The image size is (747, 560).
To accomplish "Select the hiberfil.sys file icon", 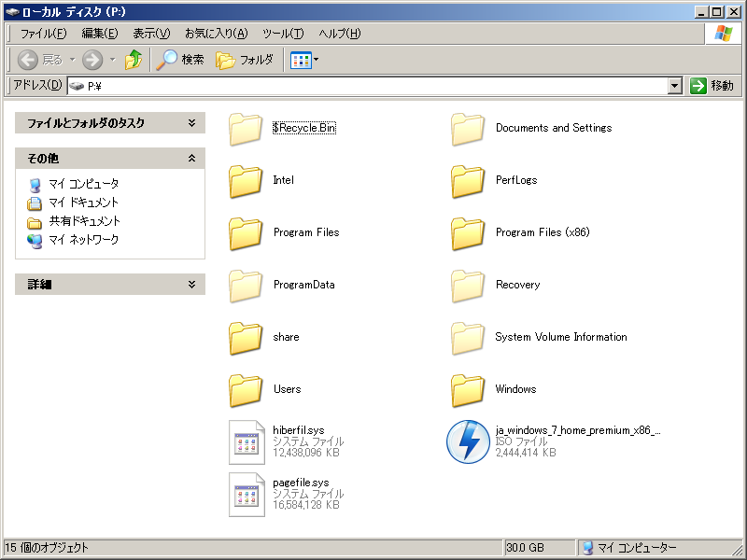I will coord(247,441).
